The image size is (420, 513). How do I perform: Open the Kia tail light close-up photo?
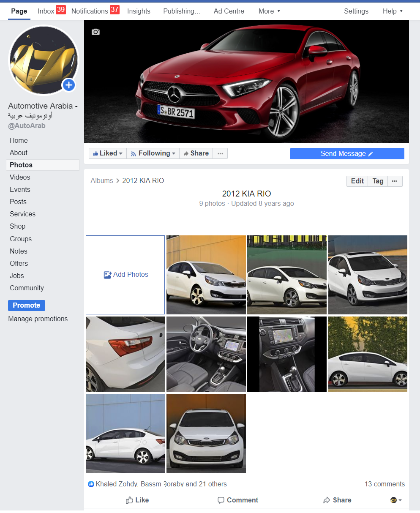pos(125,354)
